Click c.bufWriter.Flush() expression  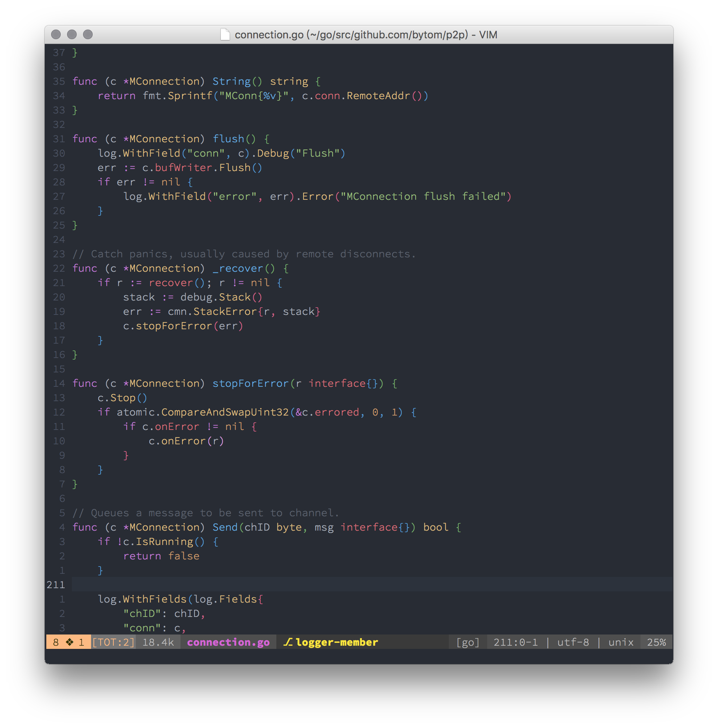(202, 167)
